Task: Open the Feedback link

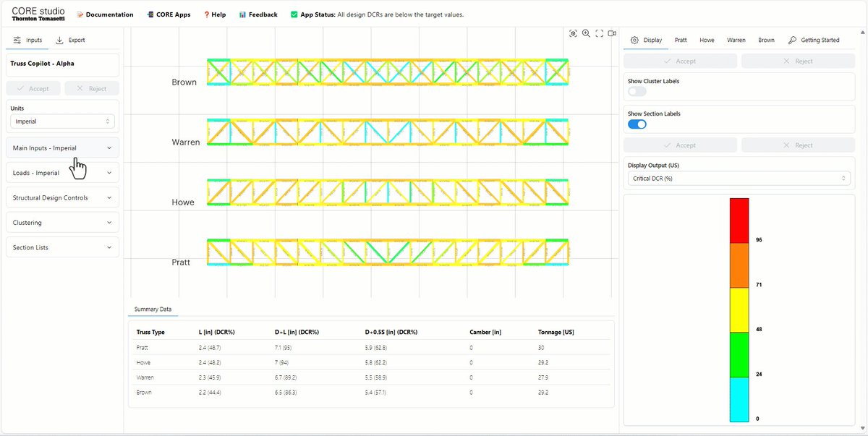Action: [x=258, y=14]
